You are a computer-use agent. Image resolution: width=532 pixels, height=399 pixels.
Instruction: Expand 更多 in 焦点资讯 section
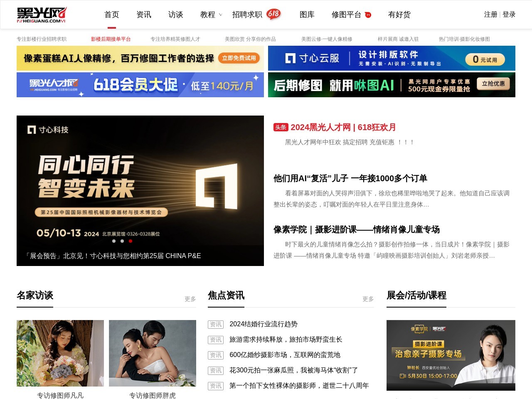coord(368,299)
